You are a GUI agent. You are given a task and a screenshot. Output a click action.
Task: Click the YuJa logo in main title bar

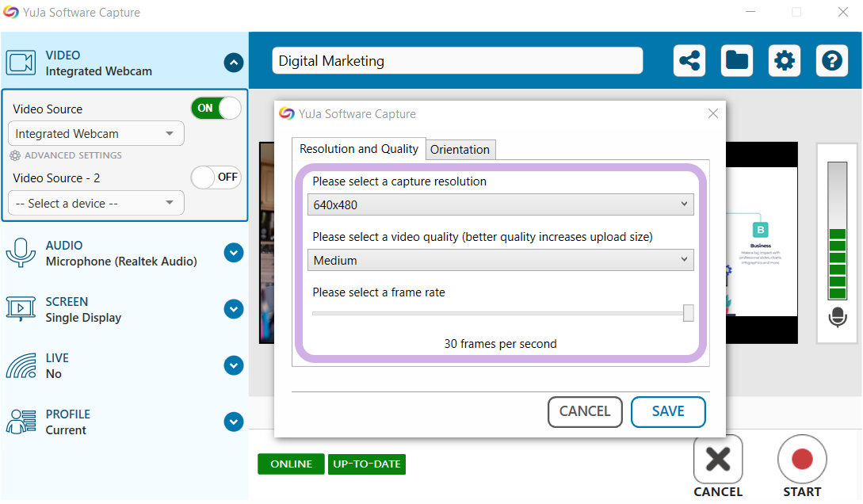(x=11, y=12)
